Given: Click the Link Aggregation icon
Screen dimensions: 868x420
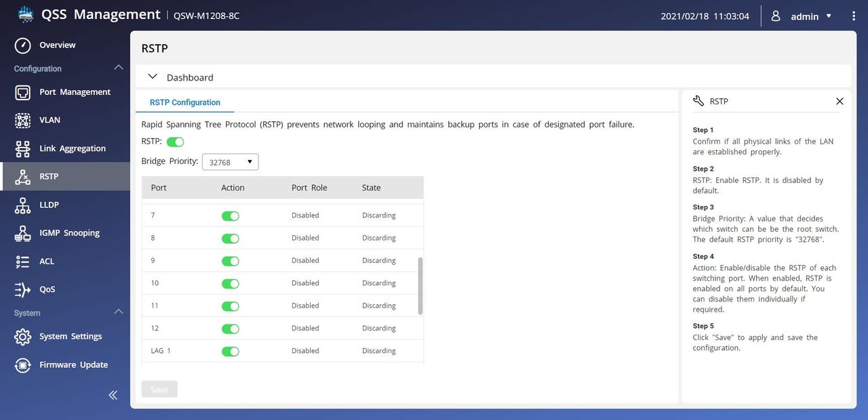Looking at the screenshot, I should (23, 149).
